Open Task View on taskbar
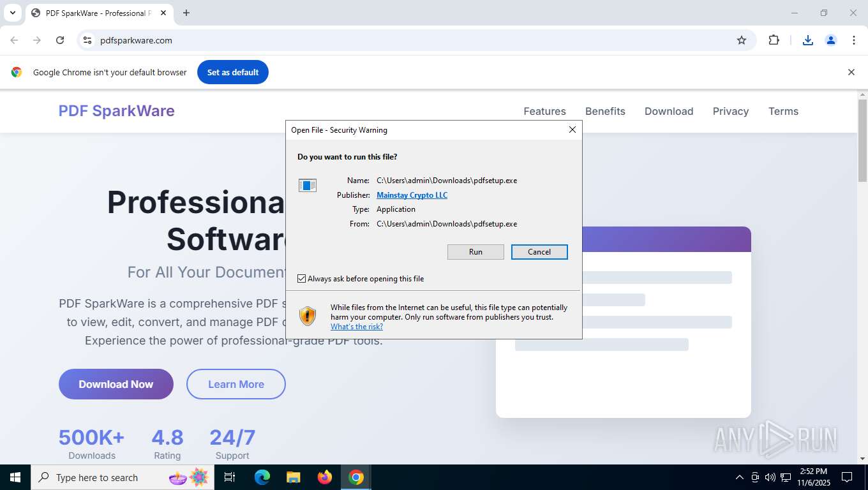The image size is (868, 490). pos(230,477)
